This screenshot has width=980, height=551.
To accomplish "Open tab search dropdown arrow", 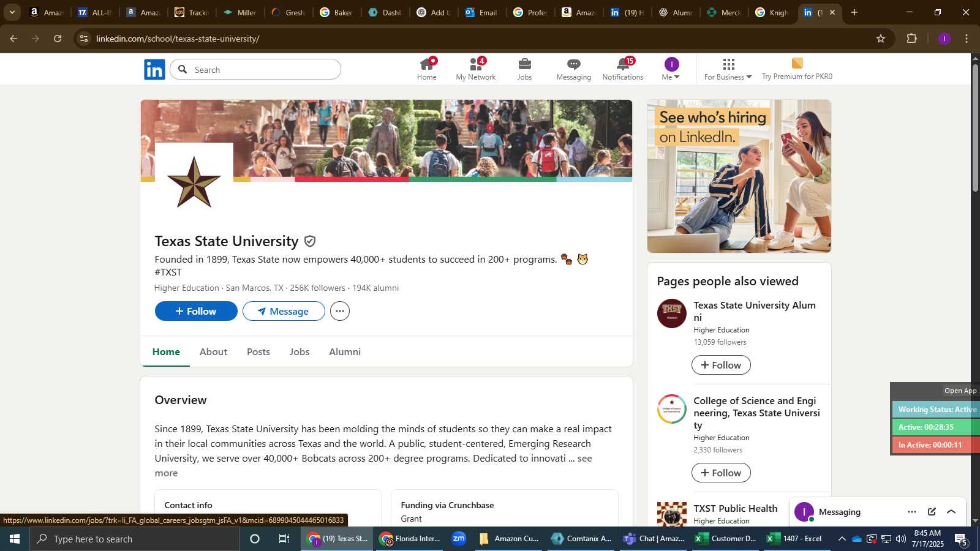I will [12, 12].
